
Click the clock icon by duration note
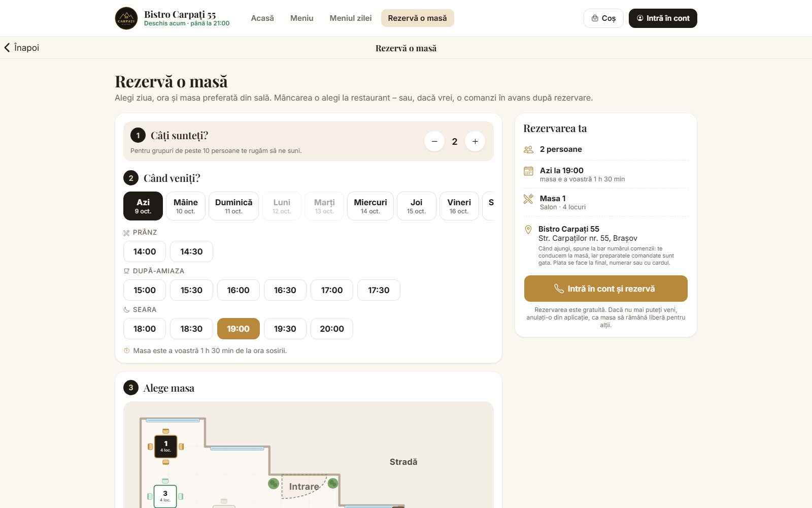coord(127,351)
